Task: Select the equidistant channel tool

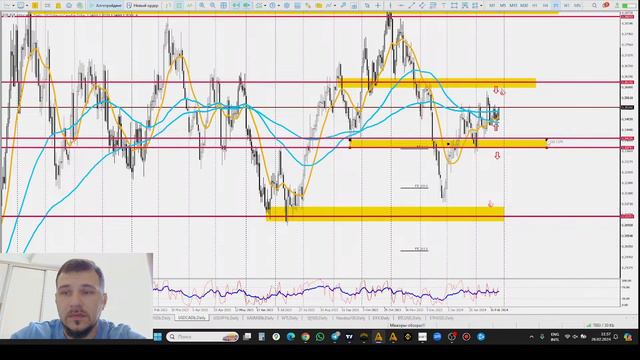Action: point(422,6)
